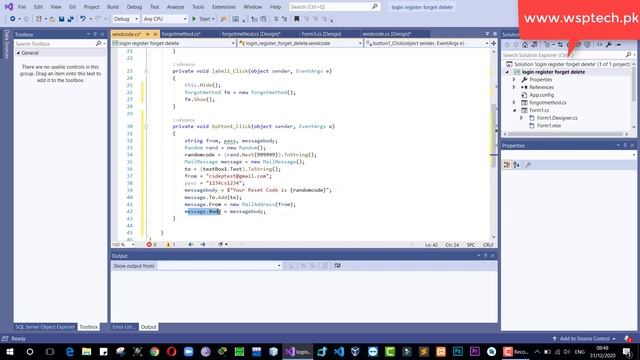Click the Alphabetical sort icon in Properties panel

click(x=516, y=164)
